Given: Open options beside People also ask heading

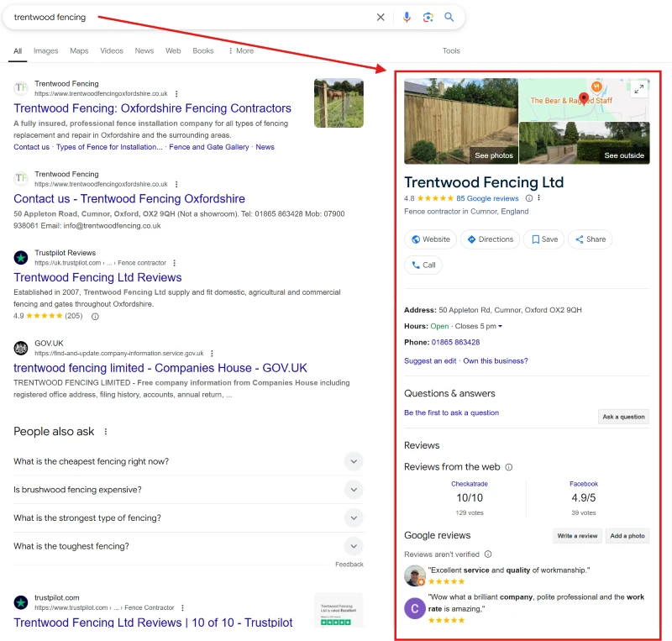Looking at the screenshot, I should pos(106,432).
